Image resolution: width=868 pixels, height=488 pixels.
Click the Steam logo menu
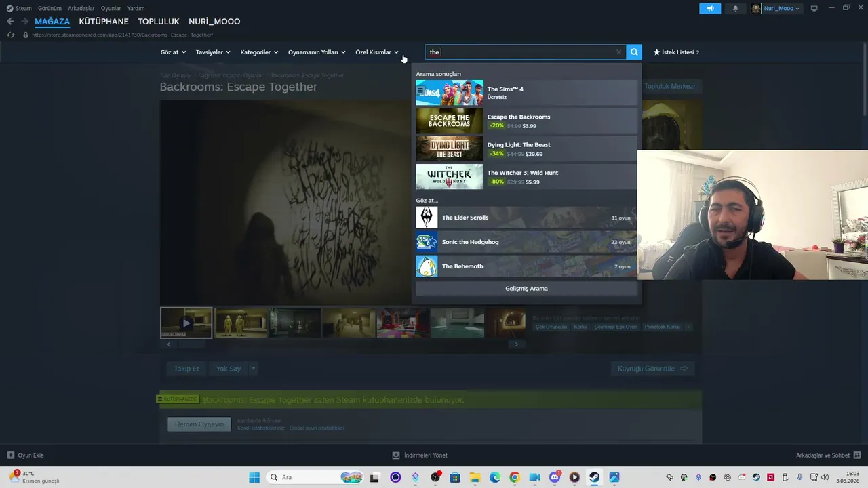tap(19, 8)
